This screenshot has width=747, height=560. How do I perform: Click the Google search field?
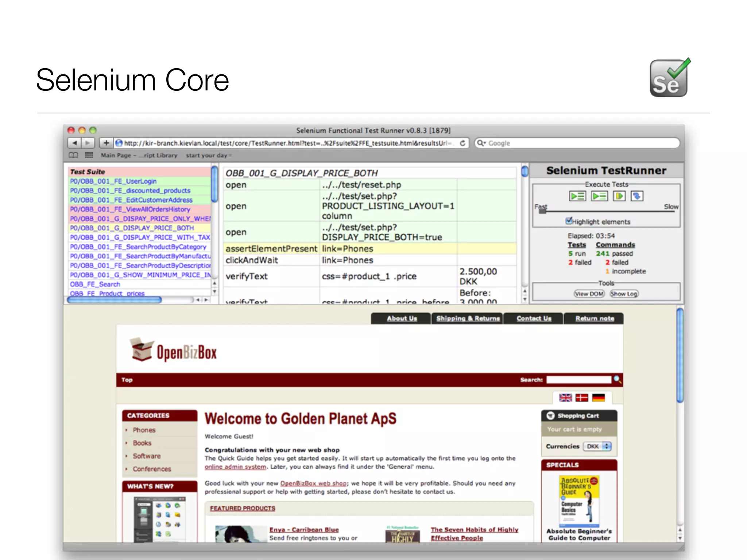(x=577, y=143)
